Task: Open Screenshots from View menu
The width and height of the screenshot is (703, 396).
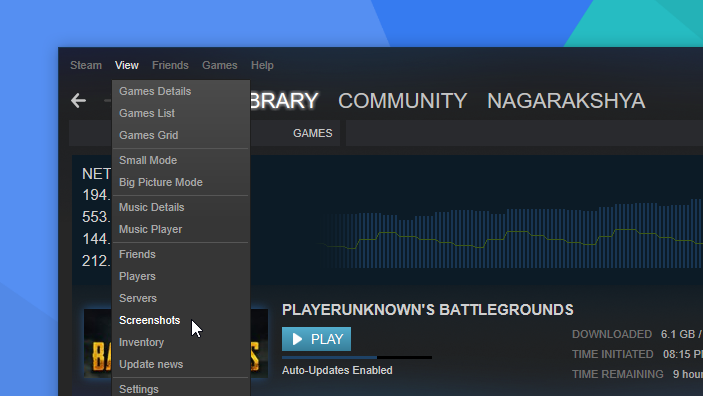Action: (x=181, y=320)
